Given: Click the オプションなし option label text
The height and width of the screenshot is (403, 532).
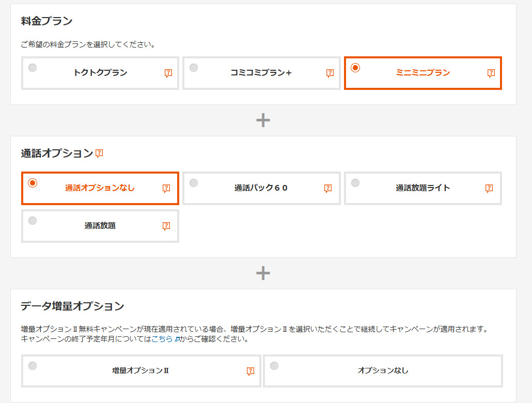Looking at the screenshot, I should click(383, 370).
